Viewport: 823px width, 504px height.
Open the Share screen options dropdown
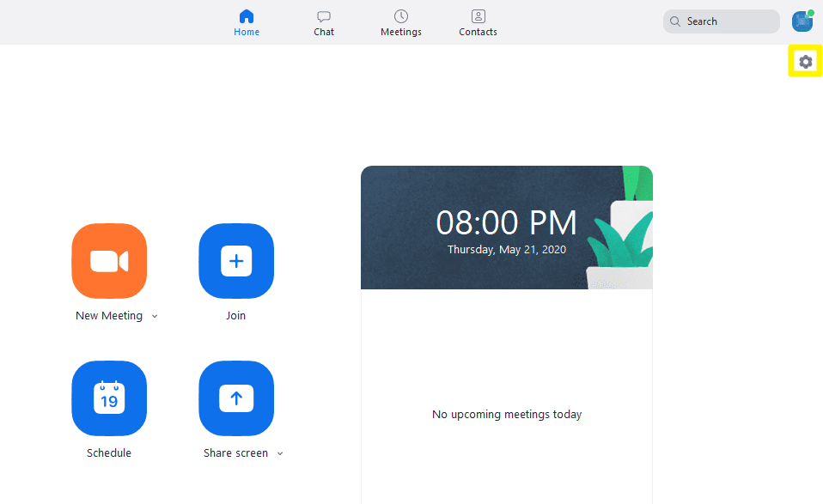[280, 453]
